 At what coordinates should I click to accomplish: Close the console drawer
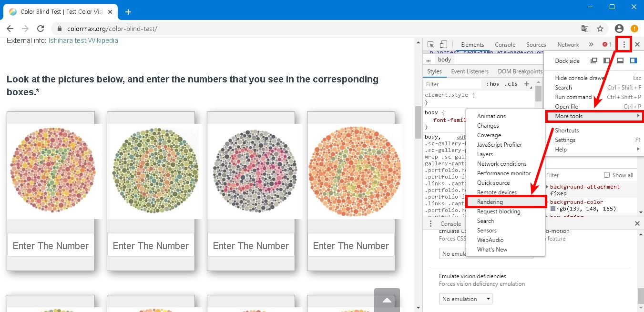(637, 223)
